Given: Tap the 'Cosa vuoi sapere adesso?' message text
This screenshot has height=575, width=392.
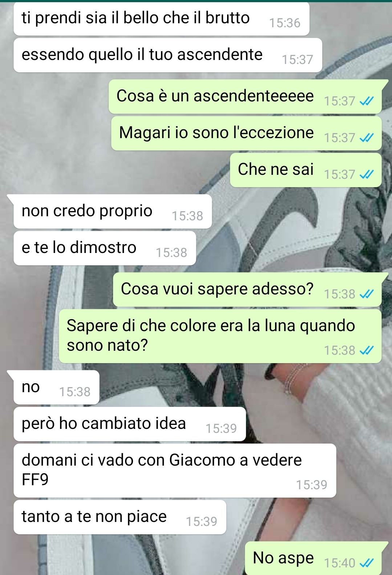Looking at the screenshot, I should coord(217,289).
